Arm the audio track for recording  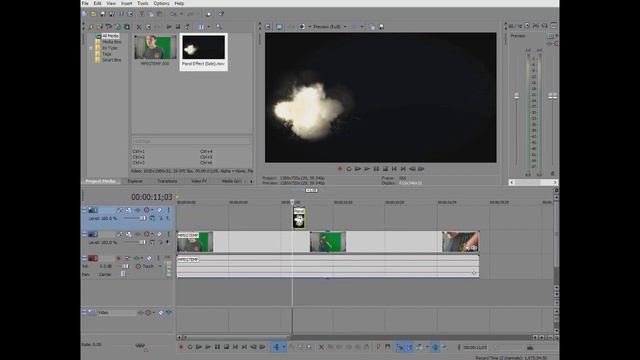pyautogui.click(x=118, y=258)
